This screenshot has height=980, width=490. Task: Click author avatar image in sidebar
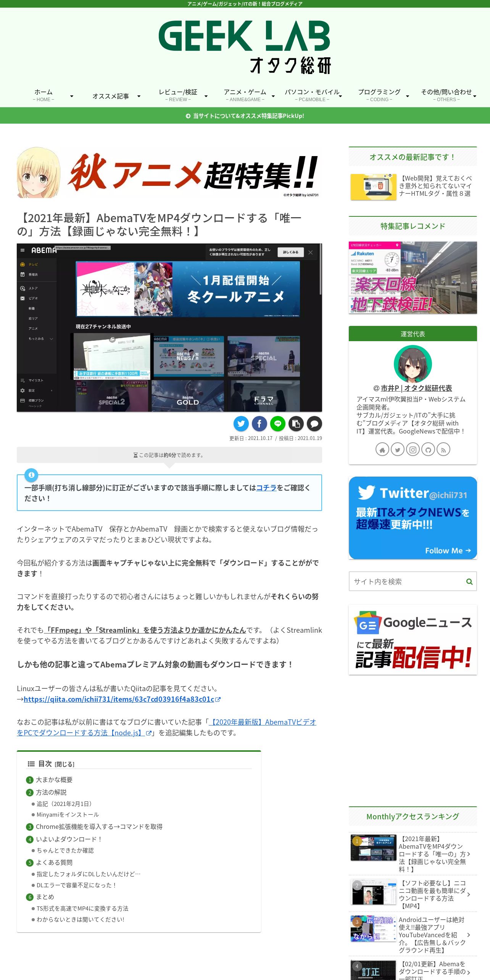[x=413, y=364]
